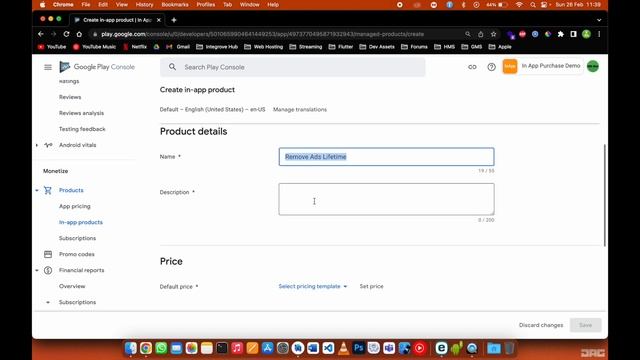
Task: Open the Web Hosting bookmarks folder
Action: 263,47
